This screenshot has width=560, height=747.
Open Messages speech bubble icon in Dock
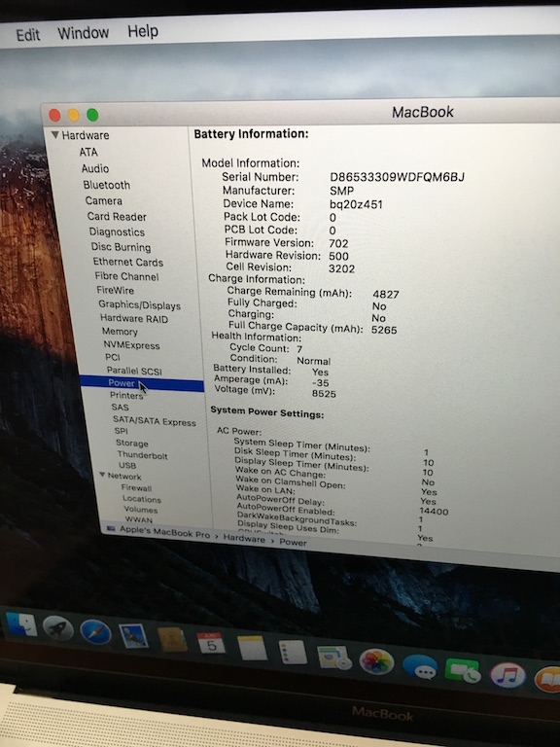[420, 666]
